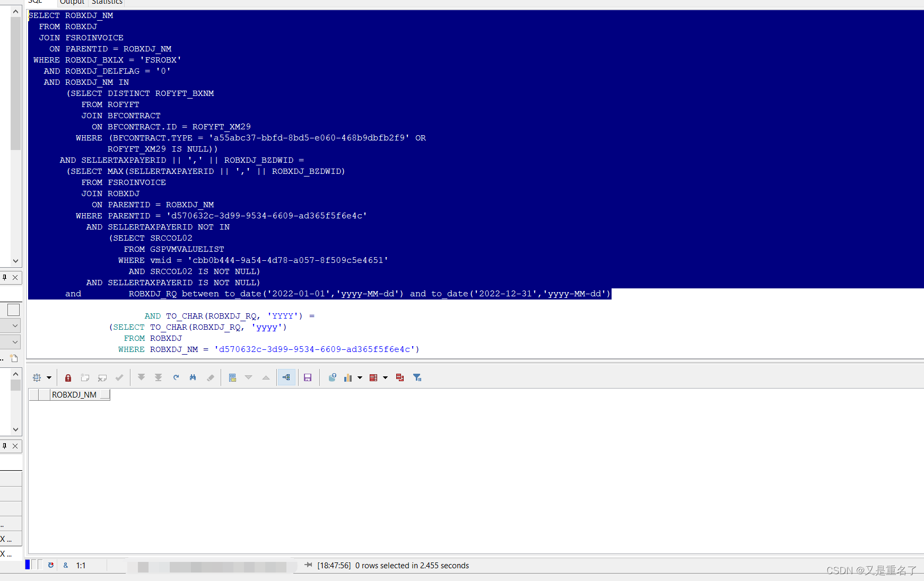Click the red lock edit-data icon
The image size is (924, 581).
point(68,377)
